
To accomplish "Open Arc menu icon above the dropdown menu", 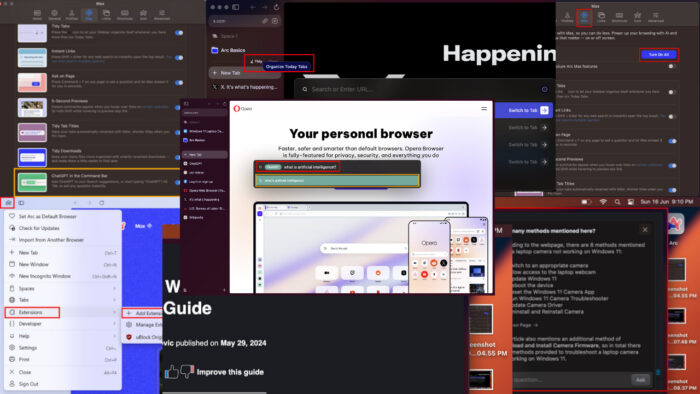I will [x=8, y=203].
